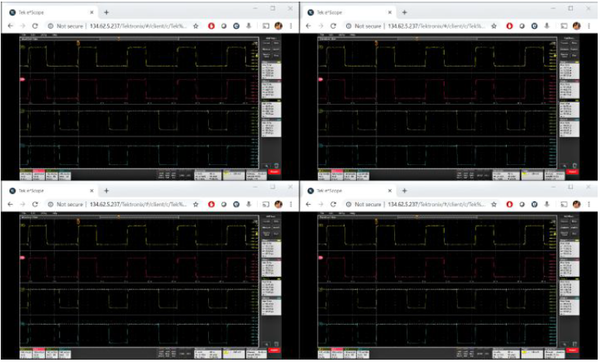Click the address bar URL in upper-left window
This screenshot has height=362, width=600.
tap(138, 26)
